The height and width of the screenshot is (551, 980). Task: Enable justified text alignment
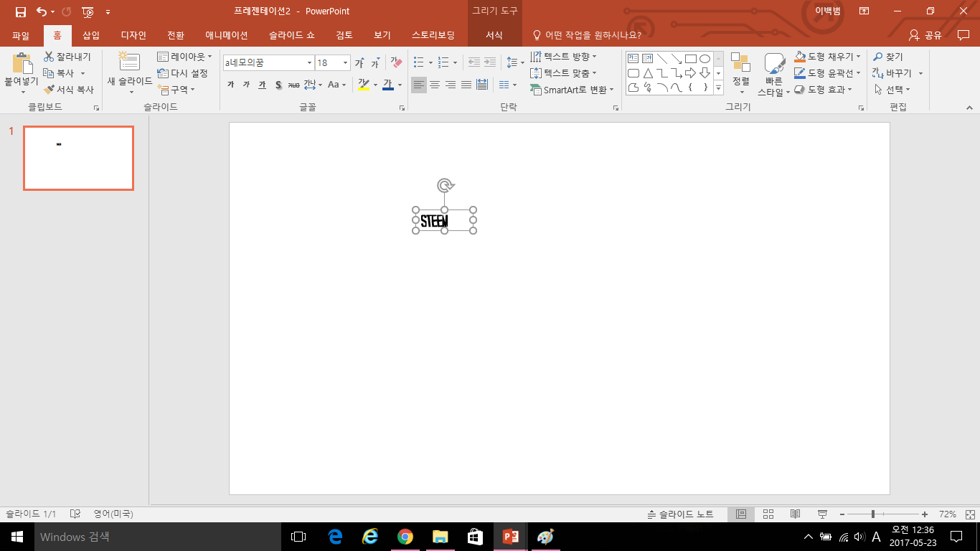tap(466, 85)
